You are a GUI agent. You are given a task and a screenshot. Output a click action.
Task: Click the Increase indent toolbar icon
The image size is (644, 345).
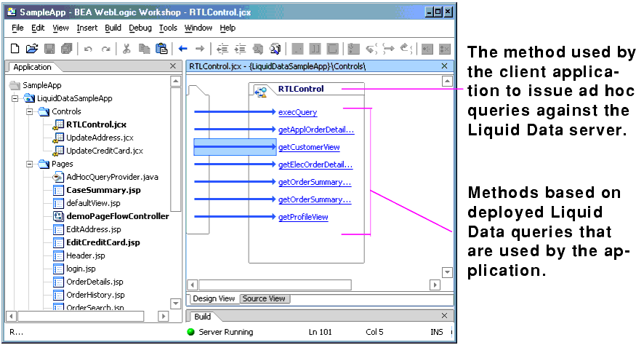click(x=241, y=49)
